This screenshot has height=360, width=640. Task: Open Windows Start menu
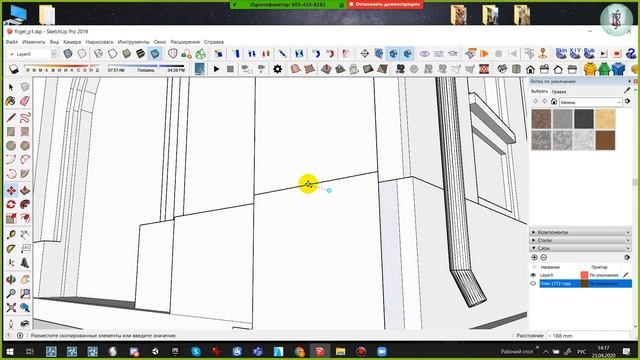10,351
